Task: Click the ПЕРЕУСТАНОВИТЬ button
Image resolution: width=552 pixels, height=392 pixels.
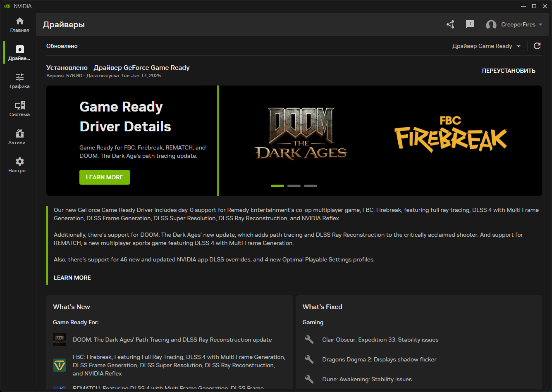Action: tap(508, 71)
